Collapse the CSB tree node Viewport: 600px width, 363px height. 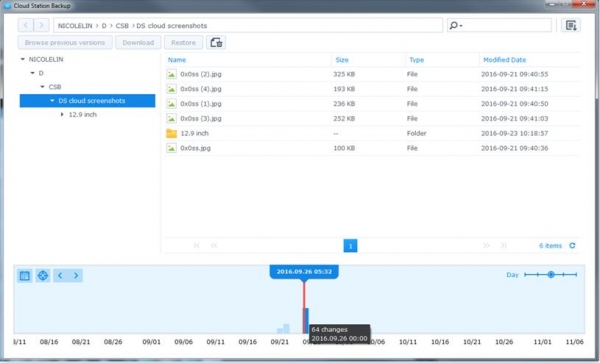pos(42,87)
